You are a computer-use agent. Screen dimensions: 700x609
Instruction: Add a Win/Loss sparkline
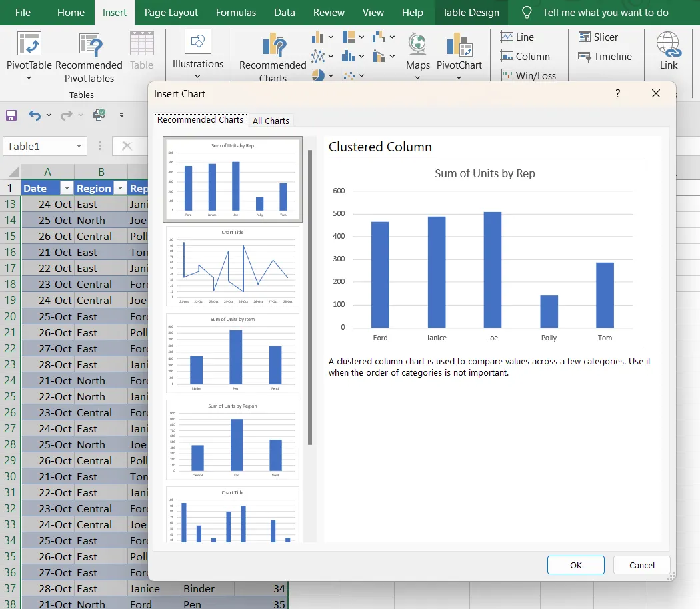coord(529,75)
